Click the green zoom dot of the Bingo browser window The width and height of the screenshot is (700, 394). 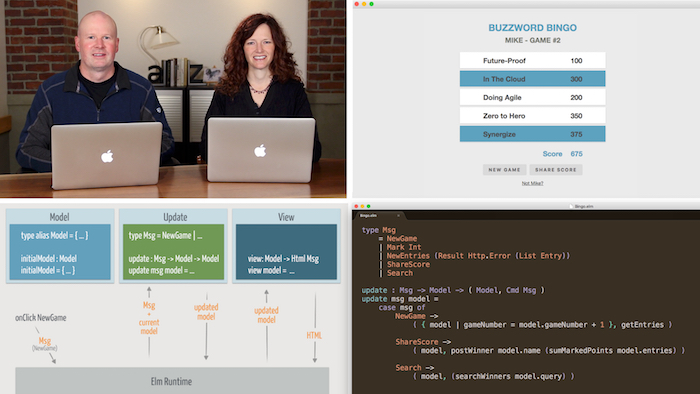(371, 4)
